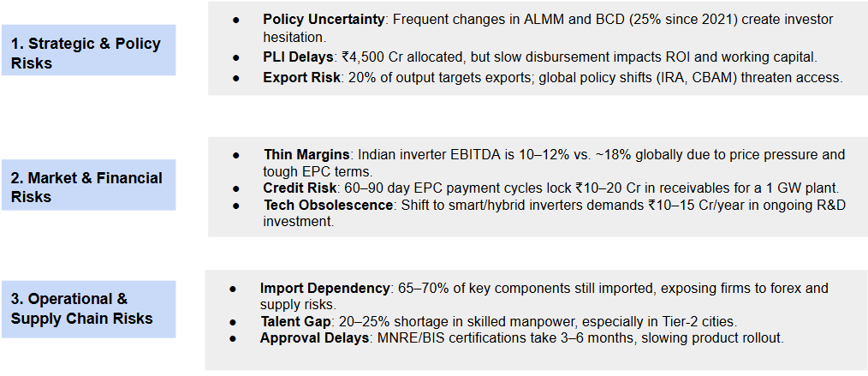Select the Market & Financial Risks box
This screenshot has height=376, width=868.
tap(88, 187)
